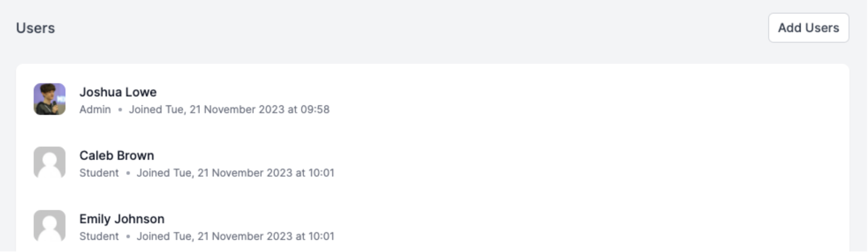Select the Joshua Lowe user row
This screenshot has width=868, height=252.
point(433,99)
